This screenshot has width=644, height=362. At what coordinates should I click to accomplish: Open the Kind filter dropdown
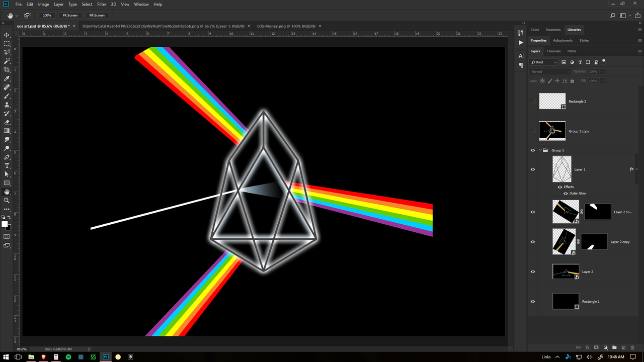(x=543, y=62)
